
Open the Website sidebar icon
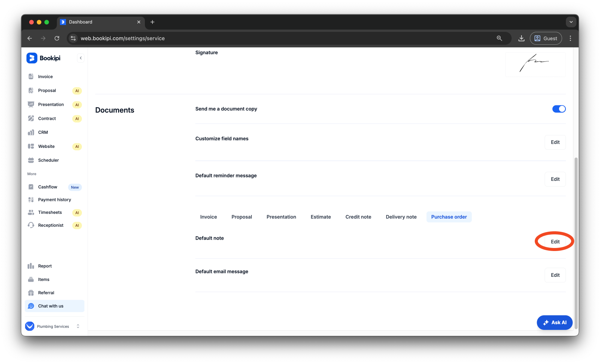pos(31,146)
